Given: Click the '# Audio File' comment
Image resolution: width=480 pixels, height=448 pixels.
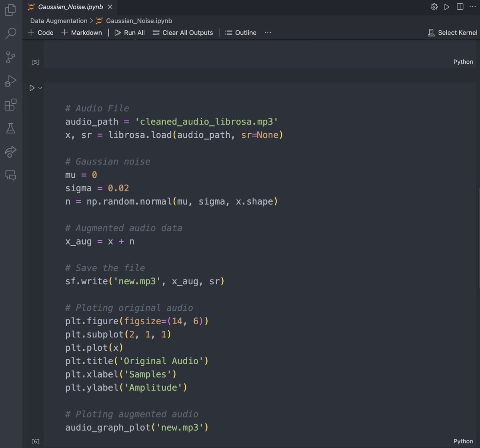Looking at the screenshot, I should tap(97, 108).
